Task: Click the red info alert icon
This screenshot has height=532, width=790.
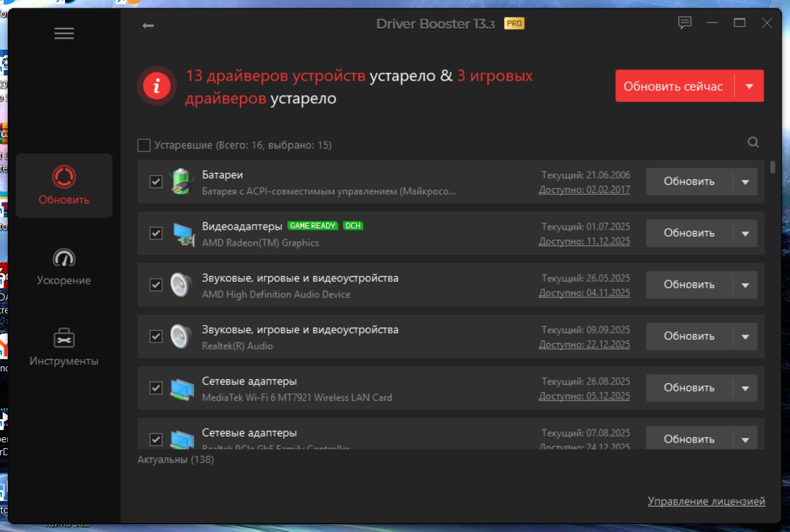Action: pos(158,86)
